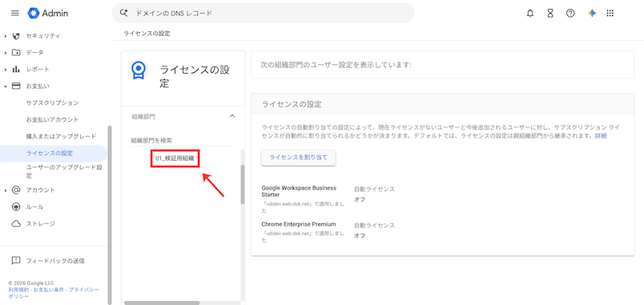Open サブスクリプション in the sidebar

point(52,102)
